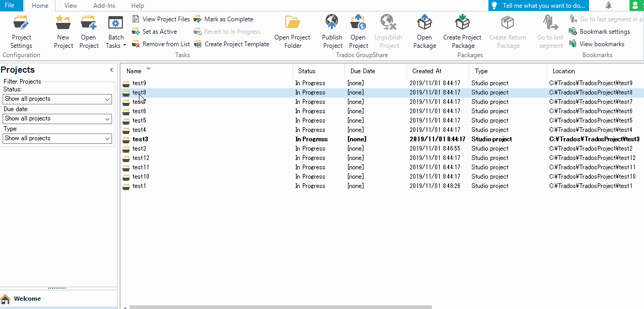Click Open Package
The image size is (644, 309).
tap(424, 32)
